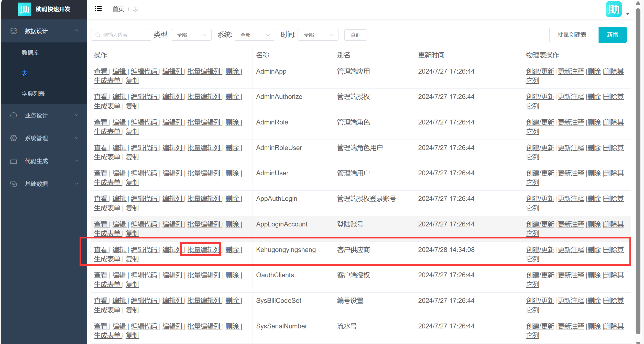Viewport: 644px width, 344px height.
Task: Click the 系统管理 gear icon
Action: click(x=14, y=138)
